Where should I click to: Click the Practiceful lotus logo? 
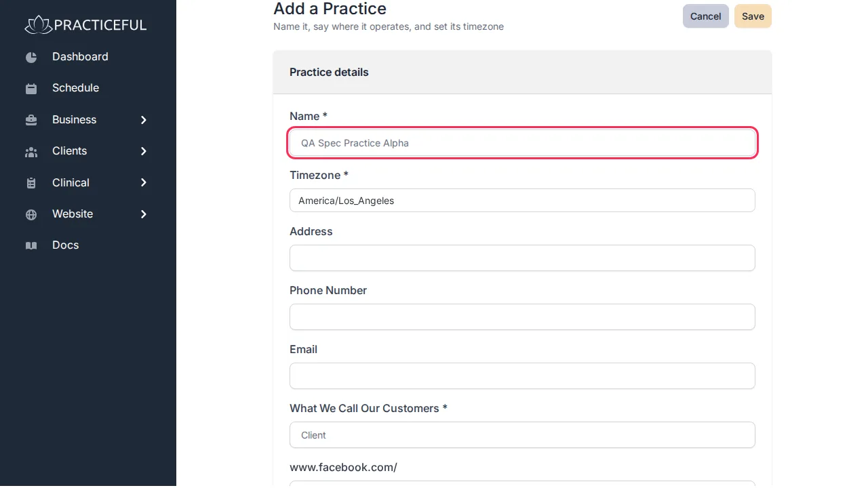point(38,25)
